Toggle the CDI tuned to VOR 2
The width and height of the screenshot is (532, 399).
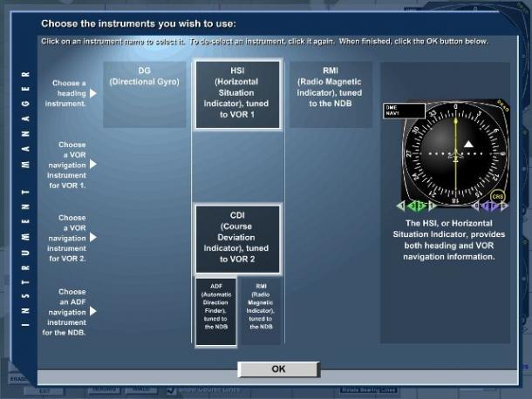click(x=237, y=239)
